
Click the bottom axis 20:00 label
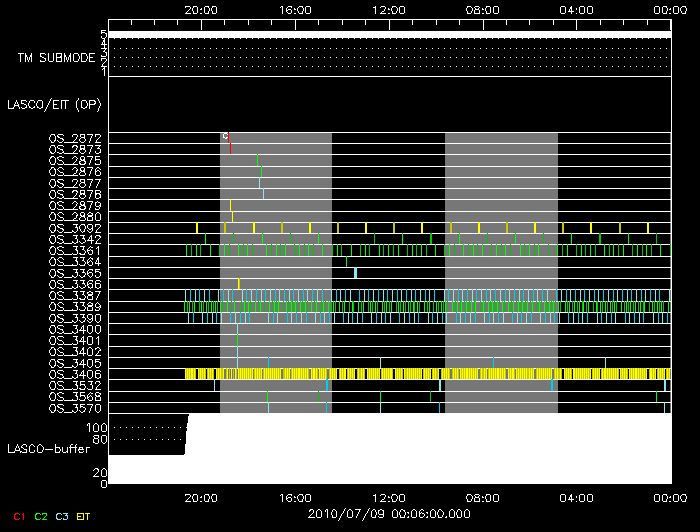click(201, 498)
